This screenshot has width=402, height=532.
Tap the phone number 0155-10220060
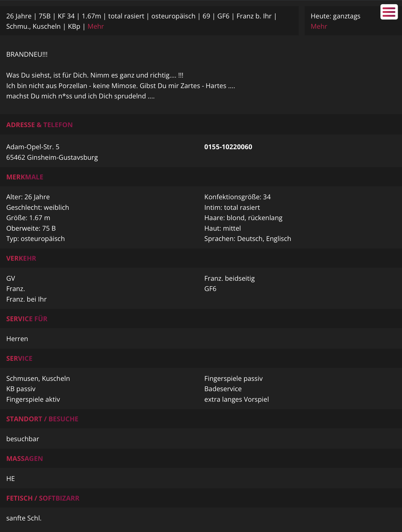click(228, 147)
